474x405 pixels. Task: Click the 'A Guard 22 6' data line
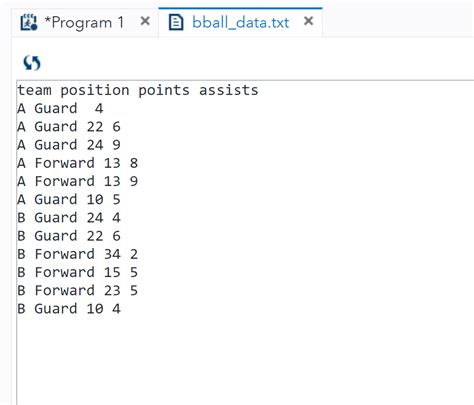[x=69, y=127]
